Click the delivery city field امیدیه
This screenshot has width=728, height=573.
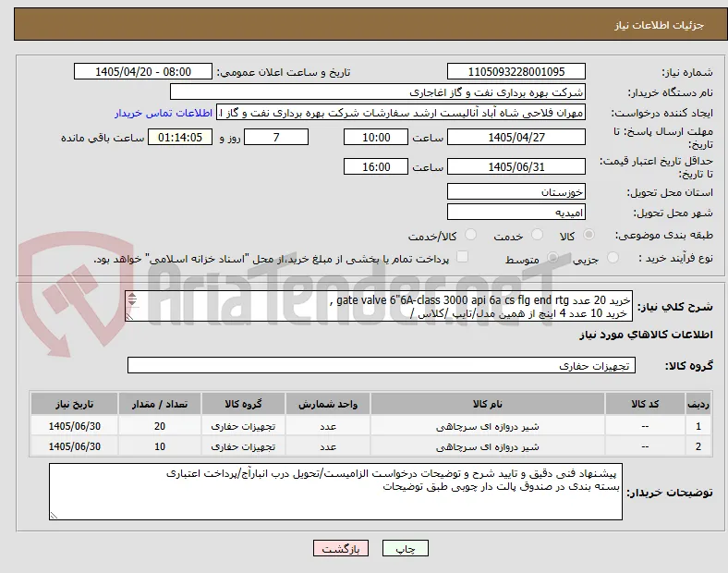click(x=516, y=213)
